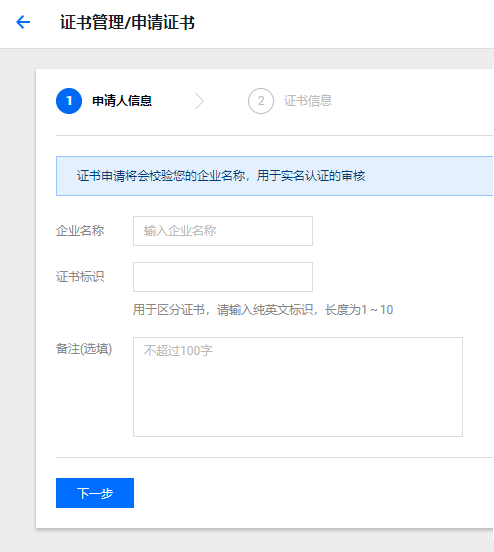
Task: Click the 企业名称 field label
Action: click(80, 231)
